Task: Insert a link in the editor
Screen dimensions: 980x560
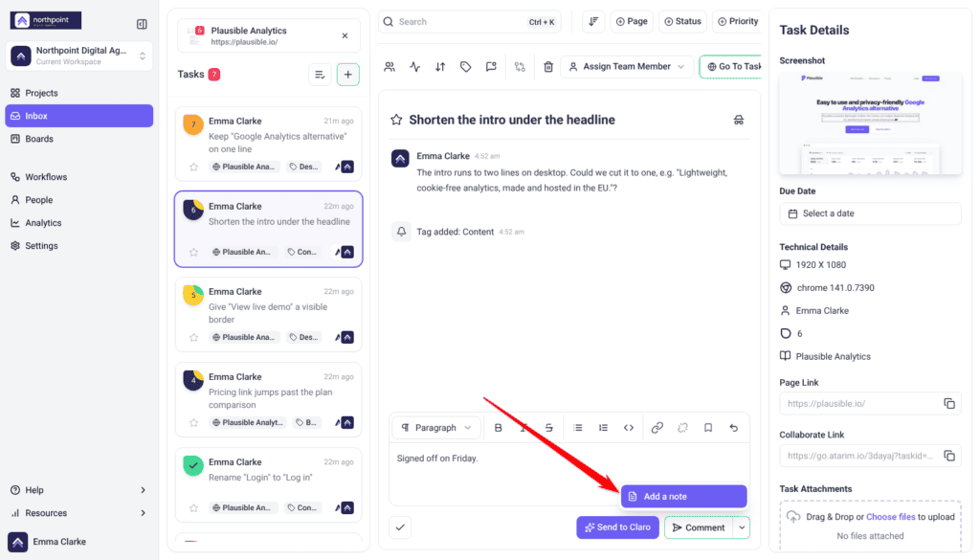Action: coord(657,428)
